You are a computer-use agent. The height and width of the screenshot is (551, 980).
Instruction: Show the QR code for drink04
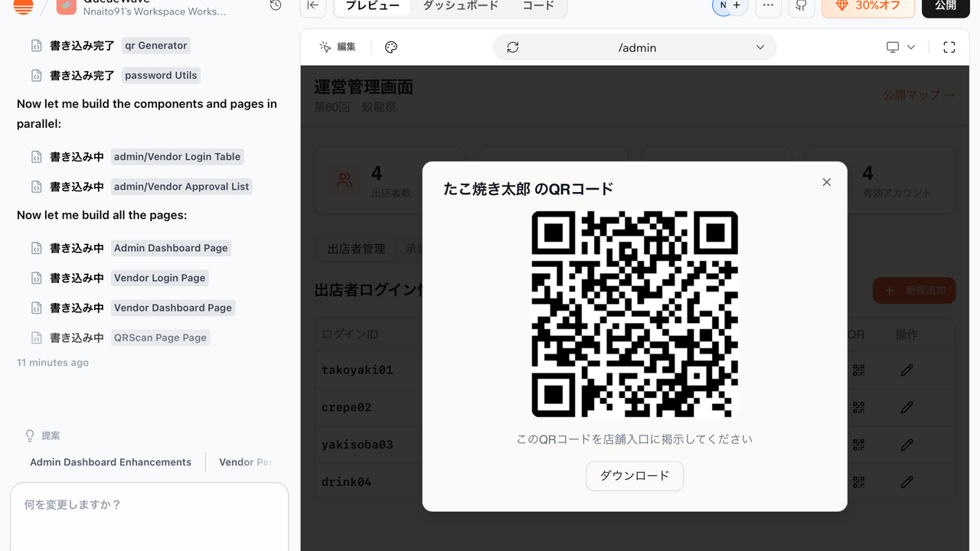click(858, 482)
